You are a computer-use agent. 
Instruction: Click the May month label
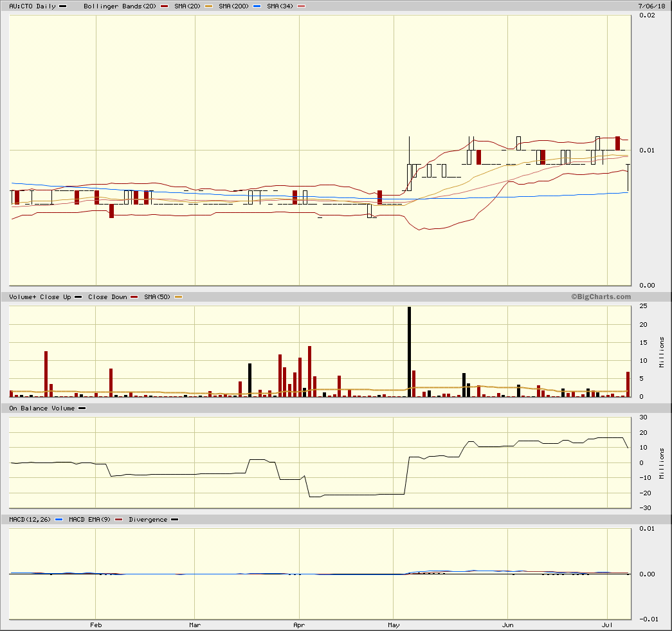tap(394, 625)
